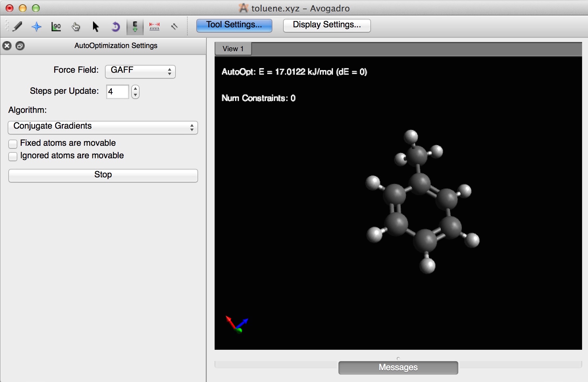588x382 pixels.
Task: Enable Fixed atoms are movable
Action: tap(13, 144)
